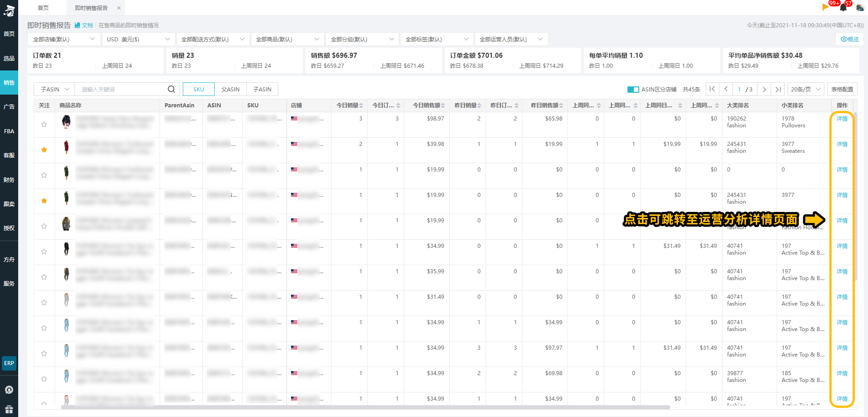
Task: Open the $98.97 row product thumbnail
Action: point(66,121)
